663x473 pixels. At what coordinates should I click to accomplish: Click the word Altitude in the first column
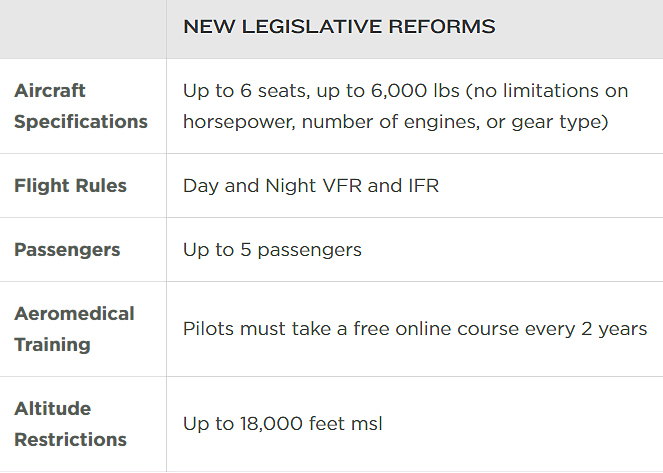point(52,409)
